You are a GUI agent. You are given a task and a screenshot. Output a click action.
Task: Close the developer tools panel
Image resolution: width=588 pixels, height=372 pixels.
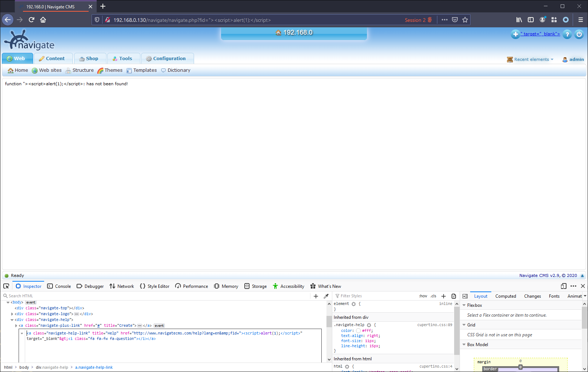pos(583,286)
